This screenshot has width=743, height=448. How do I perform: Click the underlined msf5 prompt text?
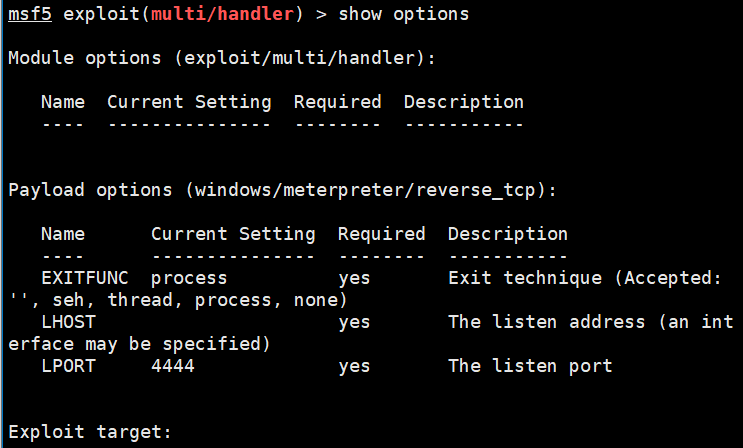coord(30,14)
